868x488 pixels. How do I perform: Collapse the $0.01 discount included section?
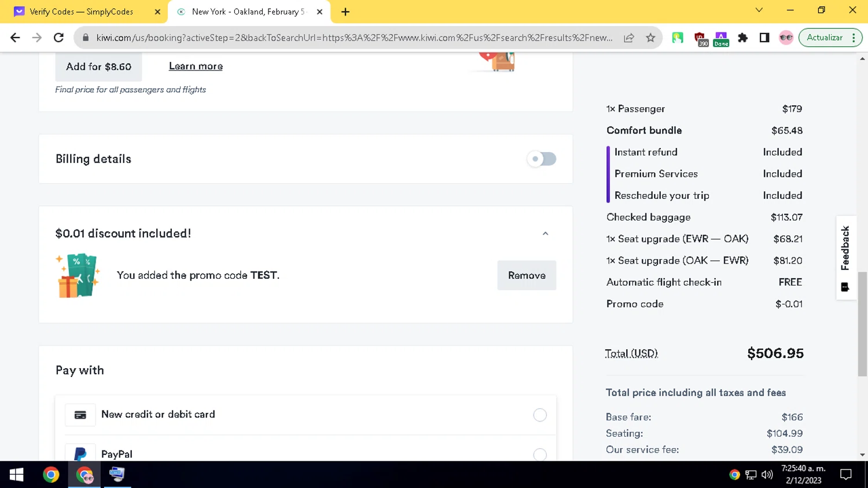545,234
